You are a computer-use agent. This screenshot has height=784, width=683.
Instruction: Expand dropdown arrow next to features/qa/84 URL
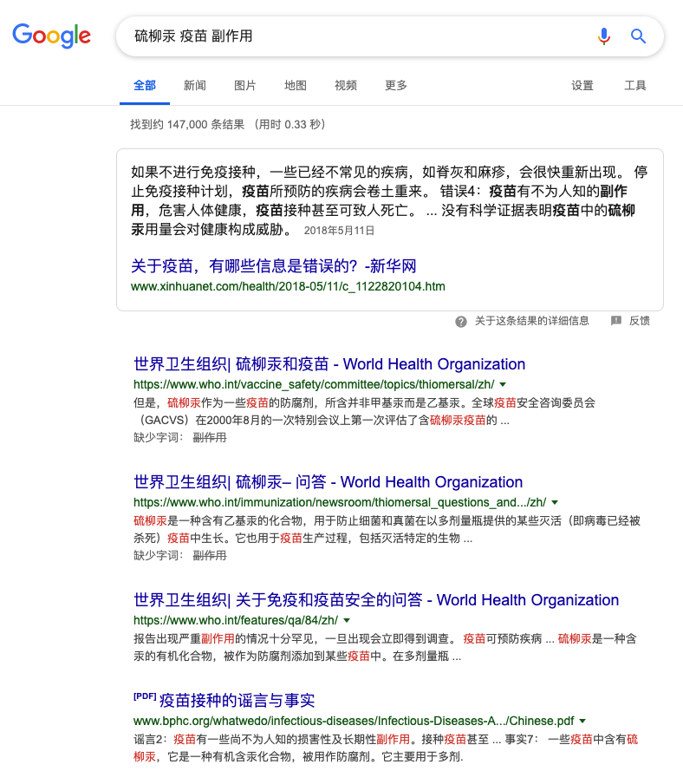tap(347, 620)
